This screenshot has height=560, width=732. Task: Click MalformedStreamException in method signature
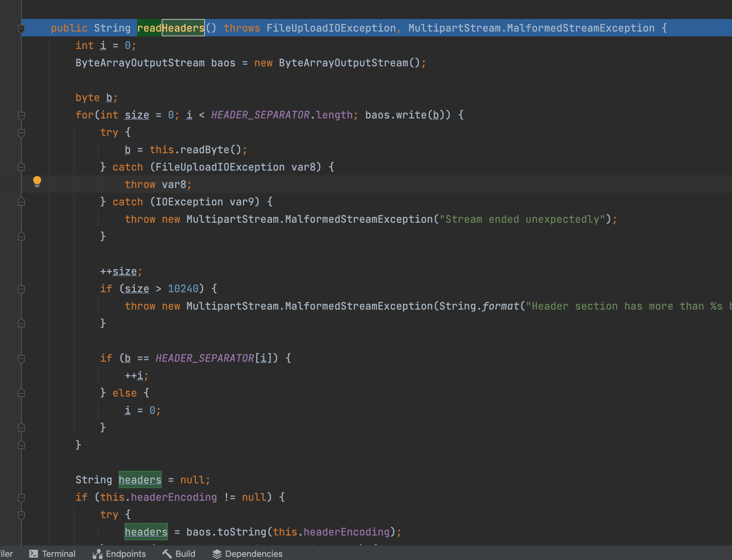581,28
